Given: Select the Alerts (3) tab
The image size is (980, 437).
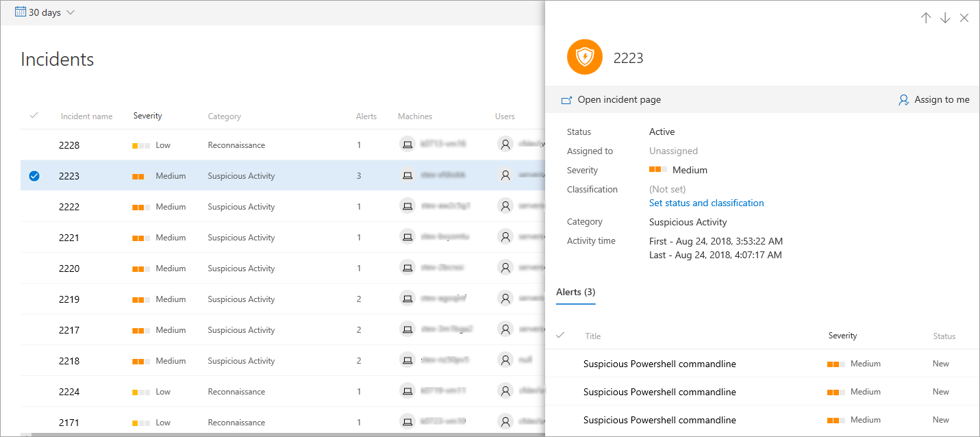Looking at the screenshot, I should coord(575,292).
